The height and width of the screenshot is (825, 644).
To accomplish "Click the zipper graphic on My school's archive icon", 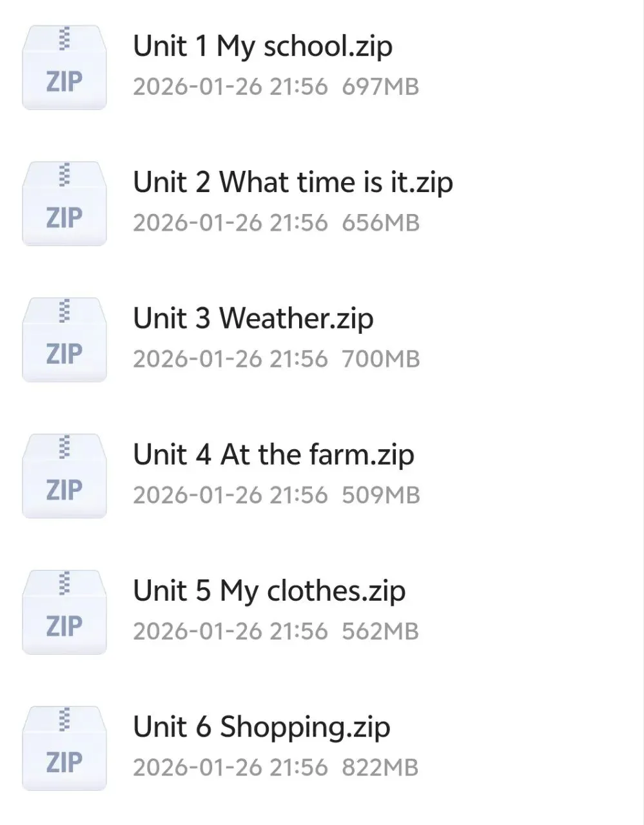I will point(64,38).
